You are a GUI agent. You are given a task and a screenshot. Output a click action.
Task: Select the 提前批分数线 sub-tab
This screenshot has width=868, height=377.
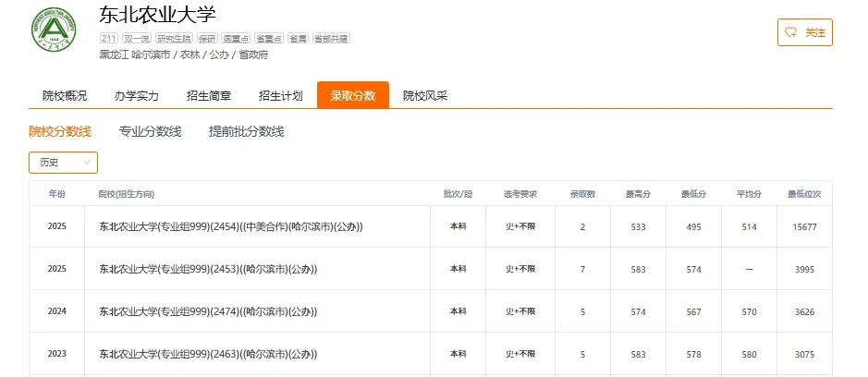[x=246, y=132]
